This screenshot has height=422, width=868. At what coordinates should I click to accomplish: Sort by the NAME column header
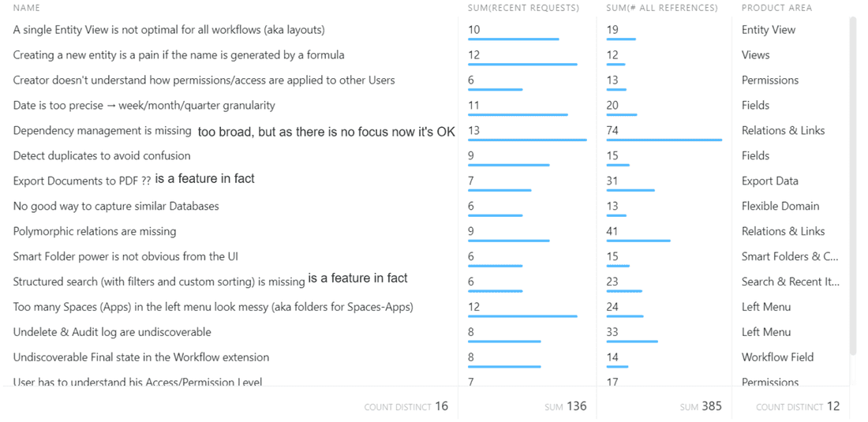click(x=27, y=8)
